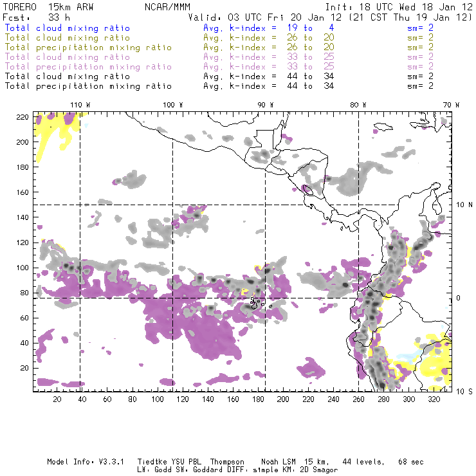This screenshot has height=476, width=476.
Task: Select the 'NCAR/MMM' header label
Action: tap(167, 7)
